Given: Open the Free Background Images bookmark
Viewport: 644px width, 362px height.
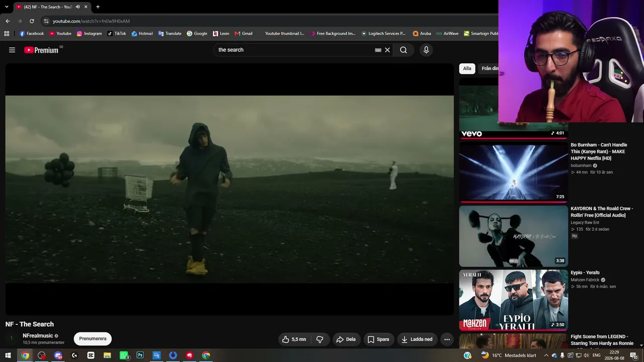Looking at the screenshot, I should pyautogui.click(x=333, y=34).
